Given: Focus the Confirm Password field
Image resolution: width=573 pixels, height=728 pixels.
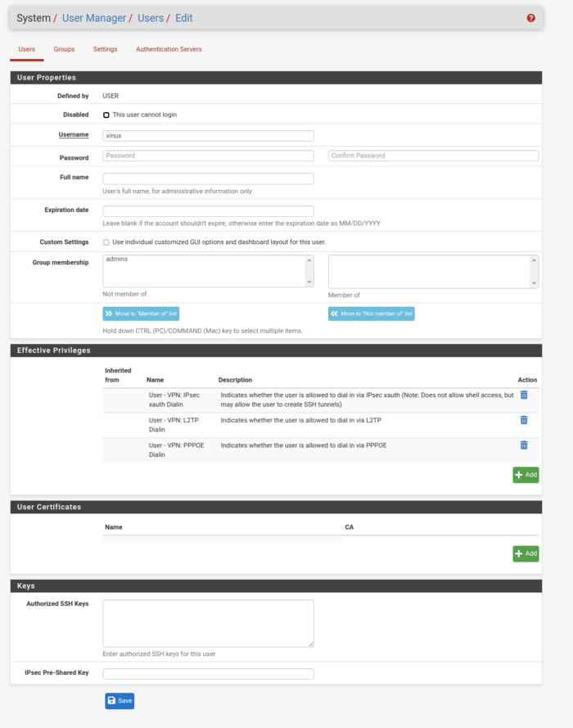Looking at the screenshot, I should tap(433, 156).
